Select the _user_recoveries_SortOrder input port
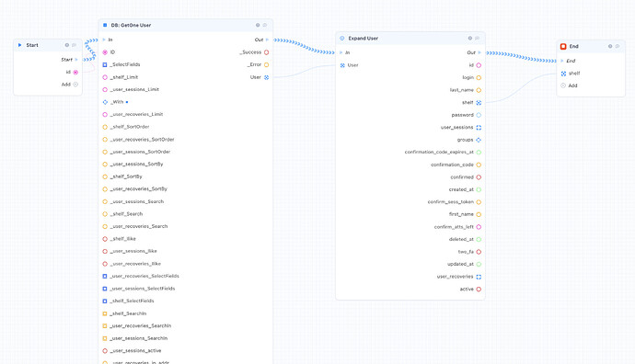 pos(105,139)
